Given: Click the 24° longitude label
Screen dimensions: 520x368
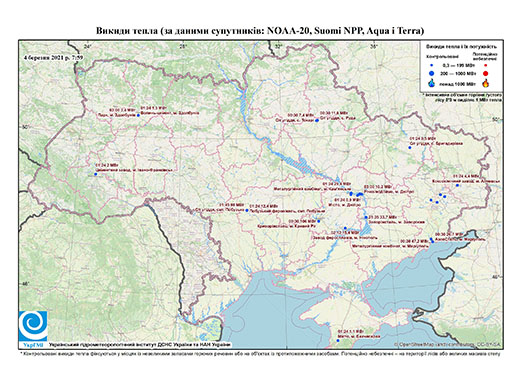Looking at the screenshot, I should (88, 46).
